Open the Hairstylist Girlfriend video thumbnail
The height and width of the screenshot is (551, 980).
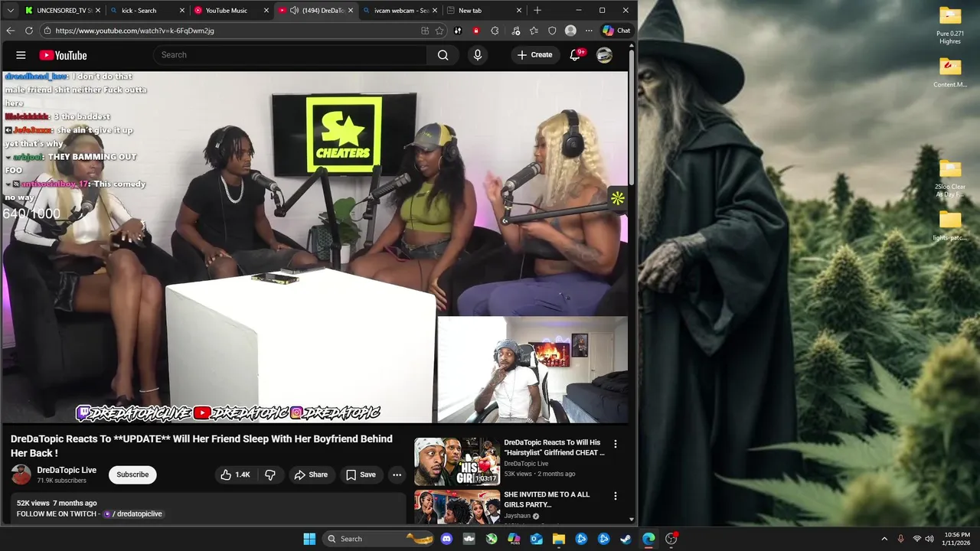(457, 461)
